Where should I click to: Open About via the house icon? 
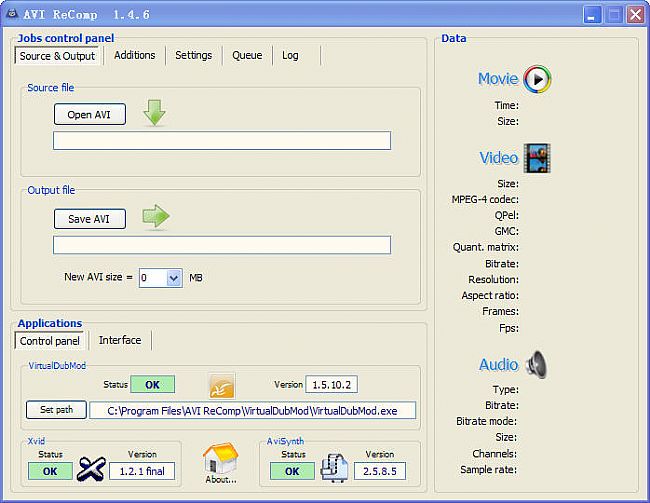tap(221, 463)
